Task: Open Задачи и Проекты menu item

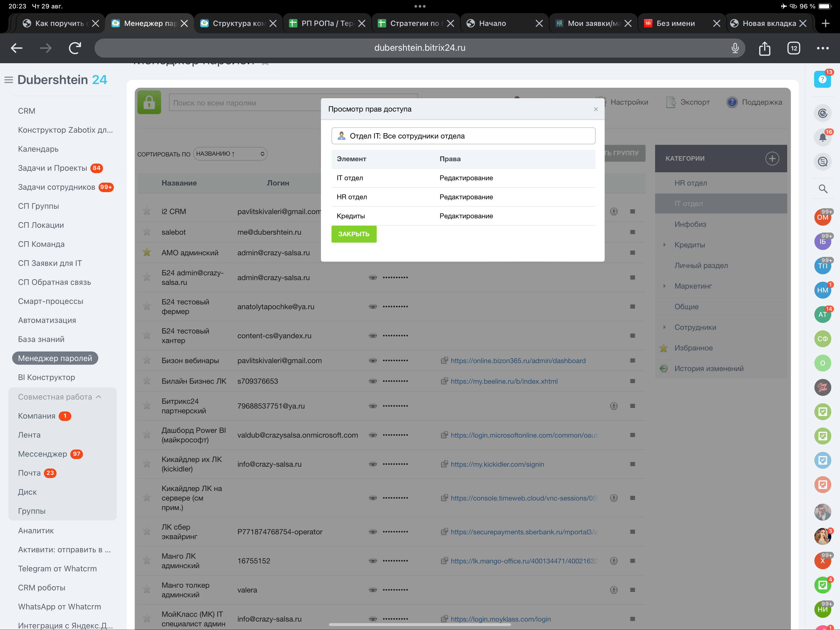Action: pyautogui.click(x=52, y=168)
